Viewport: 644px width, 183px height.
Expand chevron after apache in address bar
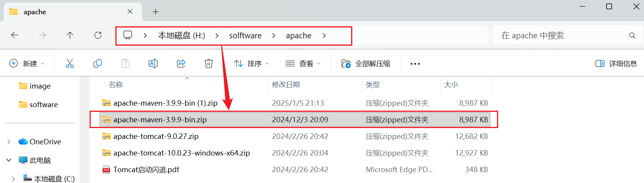tap(324, 36)
